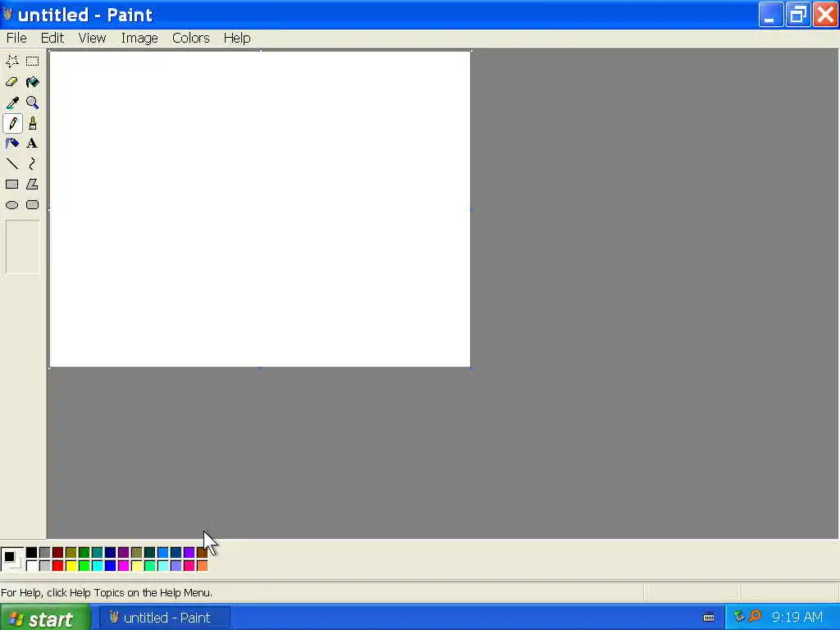Select the straight Line tool
Viewport: 840px width, 630px height.
click(12, 164)
